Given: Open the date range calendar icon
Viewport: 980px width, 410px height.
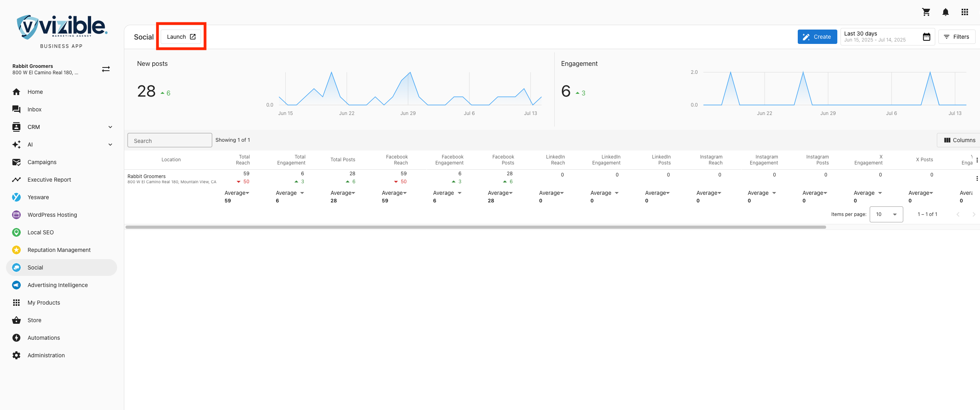Looking at the screenshot, I should [x=926, y=37].
